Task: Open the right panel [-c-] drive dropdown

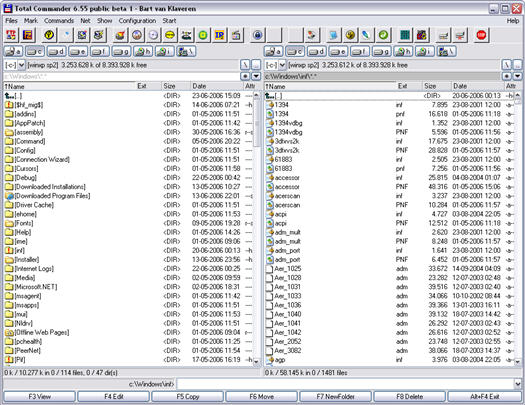Action: pyautogui.click(x=282, y=65)
